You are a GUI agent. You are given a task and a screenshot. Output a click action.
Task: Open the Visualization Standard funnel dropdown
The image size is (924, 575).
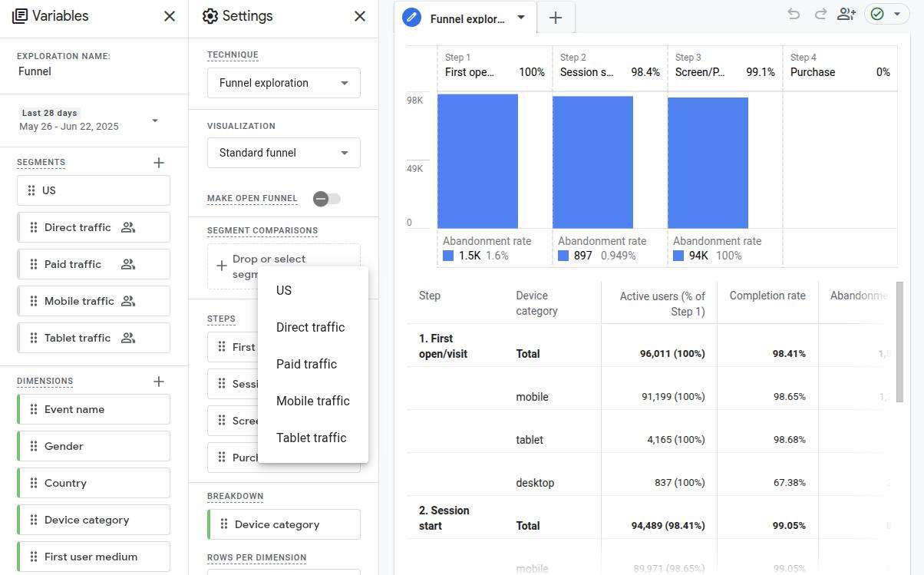tap(284, 153)
